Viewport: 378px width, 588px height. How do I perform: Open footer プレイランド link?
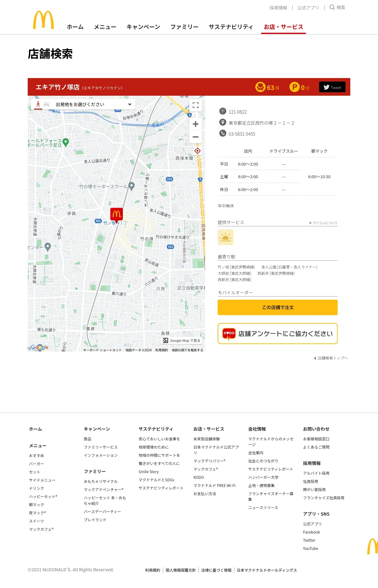point(95,520)
